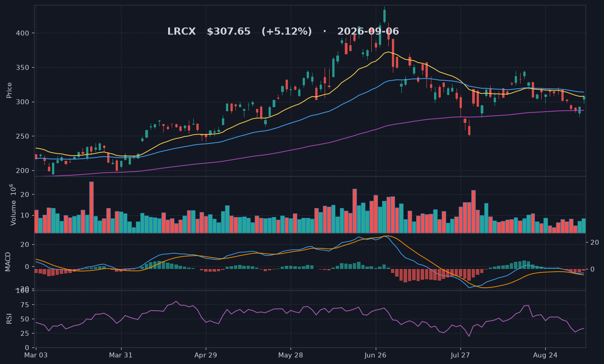Click the May 28 date tick

(291, 355)
